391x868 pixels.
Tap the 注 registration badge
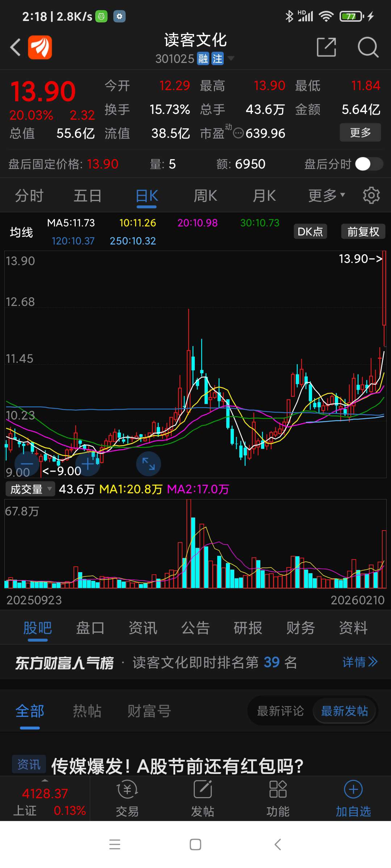point(218,59)
